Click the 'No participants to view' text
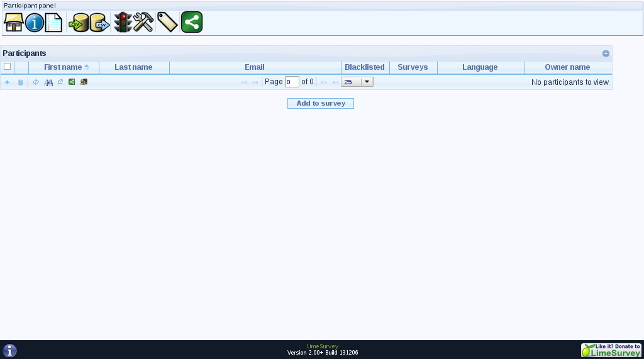Image resolution: width=644 pixels, height=359 pixels. coord(570,82)
